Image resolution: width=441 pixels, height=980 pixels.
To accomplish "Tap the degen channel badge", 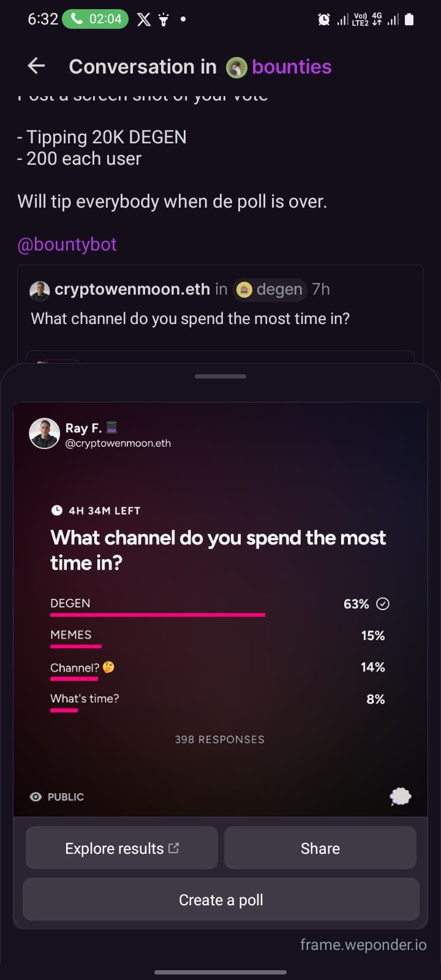I will click(270, 289).
